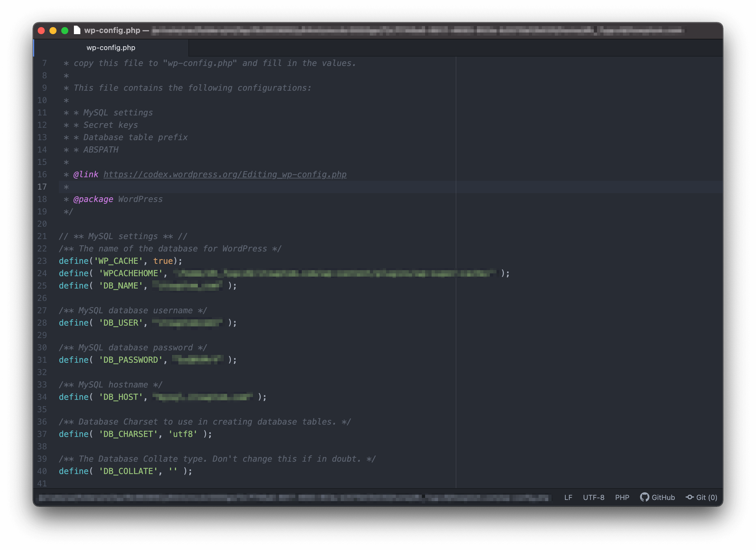Click the 'DB_USER' constant name

pos(120,323)
